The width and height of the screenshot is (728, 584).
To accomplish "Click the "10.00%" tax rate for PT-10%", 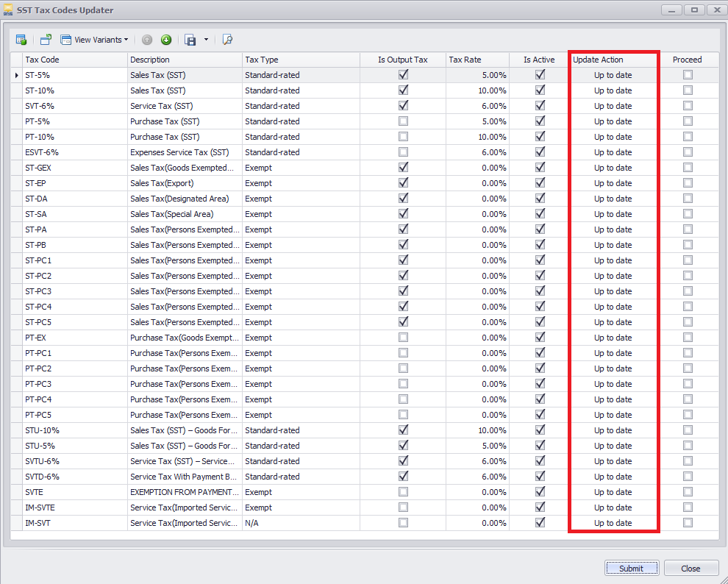I will click(478, 137).
